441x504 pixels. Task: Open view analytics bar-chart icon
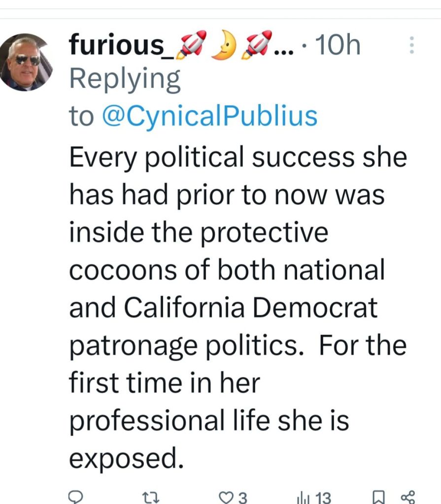302,497
